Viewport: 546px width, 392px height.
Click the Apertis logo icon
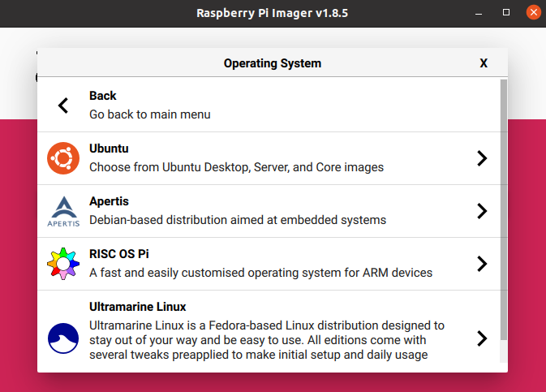pyautogui.click(x=63, y=211)
